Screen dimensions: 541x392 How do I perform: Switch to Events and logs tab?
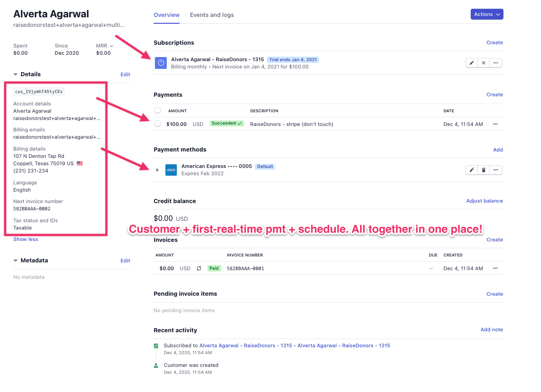pyautogui.click(x=212, y=15)
